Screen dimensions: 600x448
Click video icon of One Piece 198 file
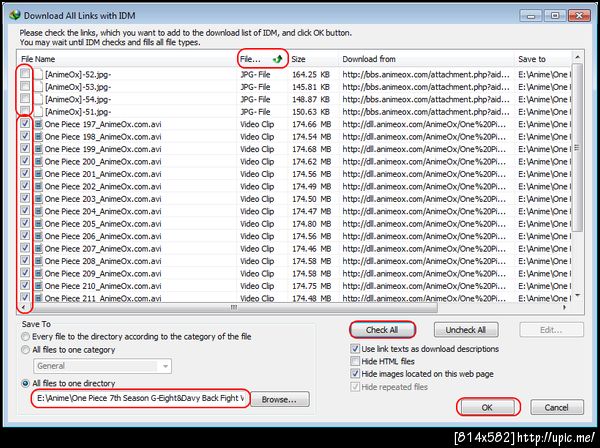[x=38, y=137]
